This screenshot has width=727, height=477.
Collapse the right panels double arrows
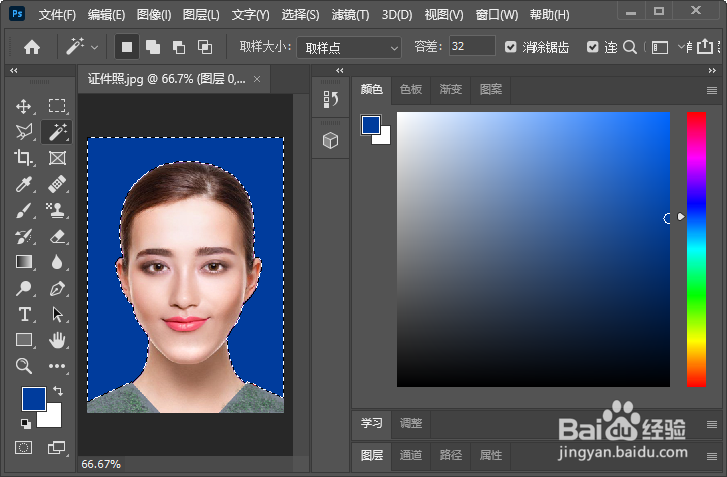[x=712, y=71]
